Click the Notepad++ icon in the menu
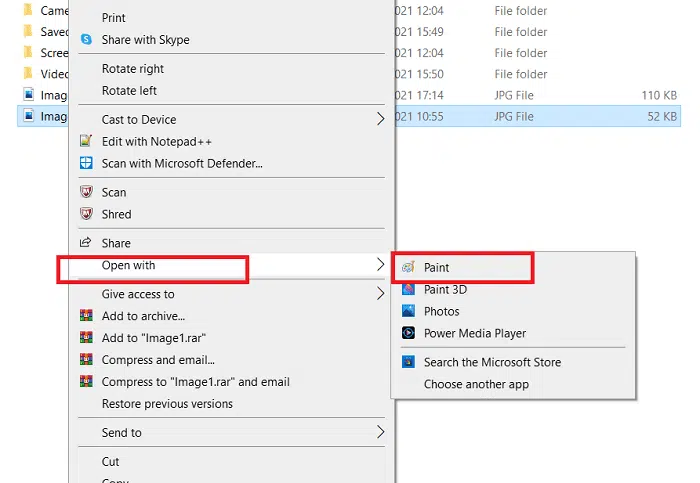700x483 pixels. click(86, 141)
